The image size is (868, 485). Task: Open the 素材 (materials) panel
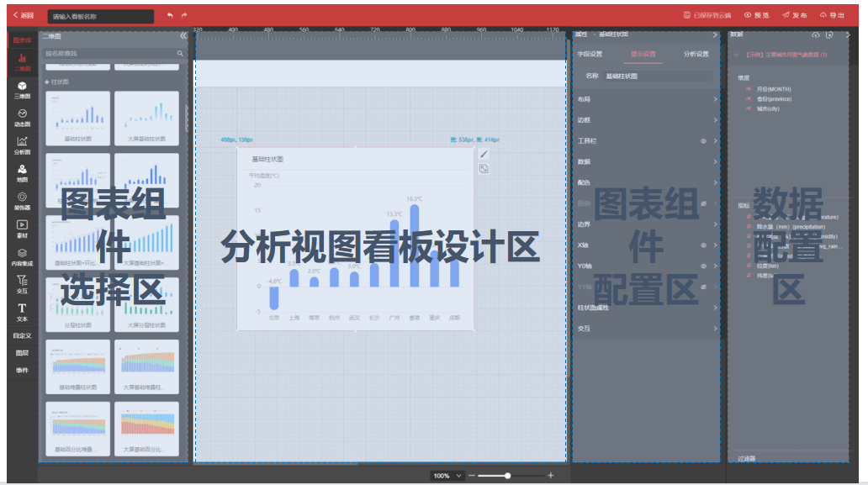[x=22, y=229]
